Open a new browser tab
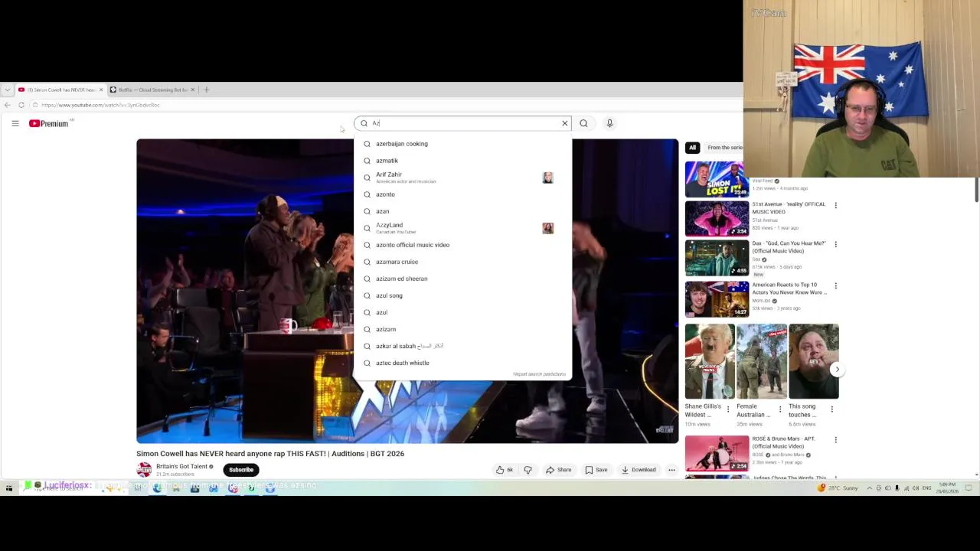Screen dimensions: 980x551 coord(206,90)
